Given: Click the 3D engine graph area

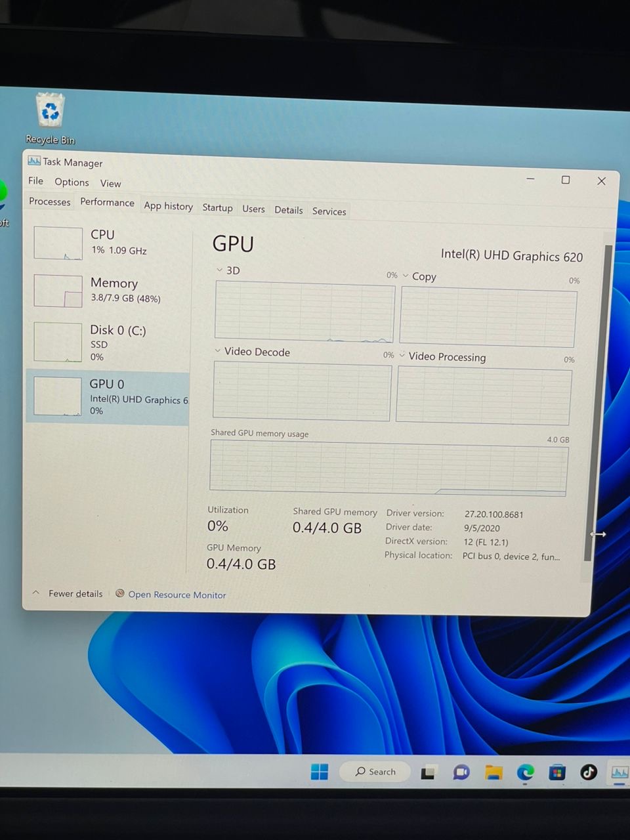Looking at the screenshot, I should pos(304,312).
